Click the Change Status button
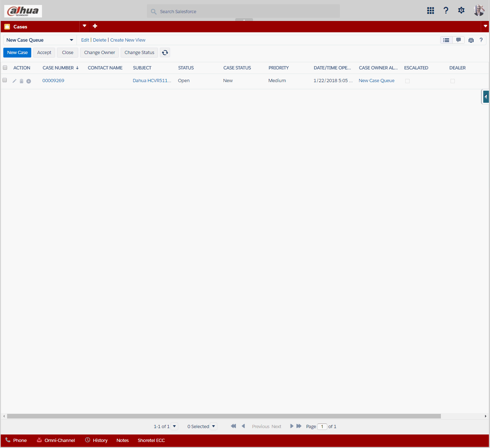This screenshot has height=448, width=490. tap(139, 53)
